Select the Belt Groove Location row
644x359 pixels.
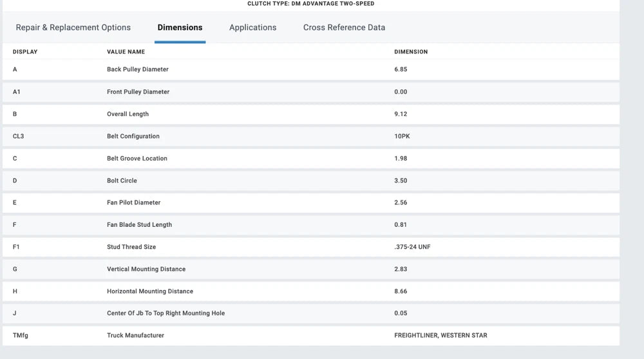pos(137,159)
